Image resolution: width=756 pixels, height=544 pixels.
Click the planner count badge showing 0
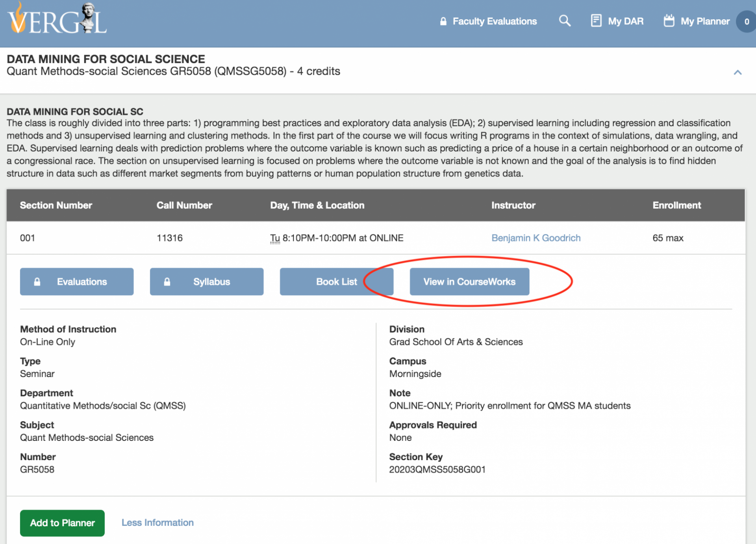tap(746, 22)
